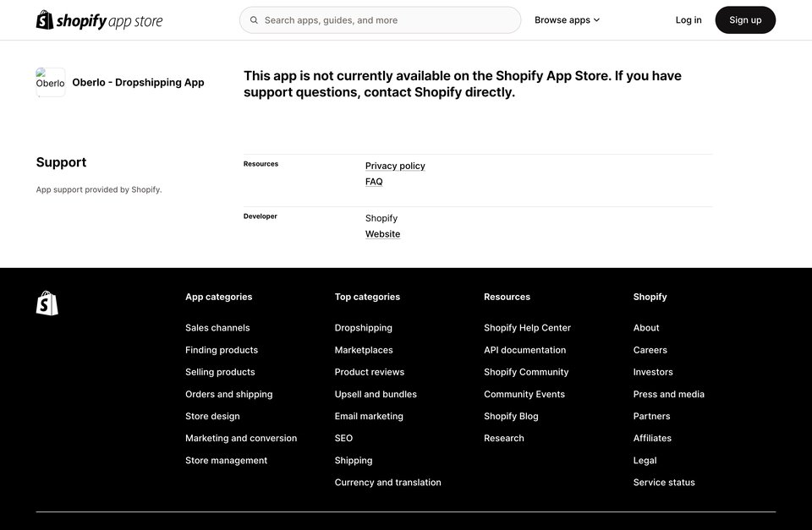Viewport: 812px width, 530px height.
Task: Open Currency and translation category
Action: tap(388, 483)
